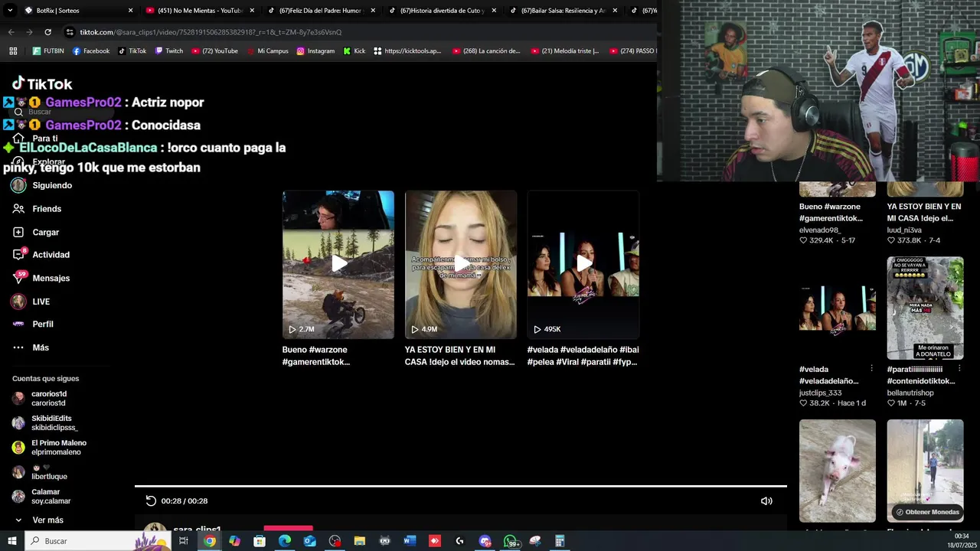Viewport: 980px width, 551px height.
Task: Click the replay video button
Action: 151,500
